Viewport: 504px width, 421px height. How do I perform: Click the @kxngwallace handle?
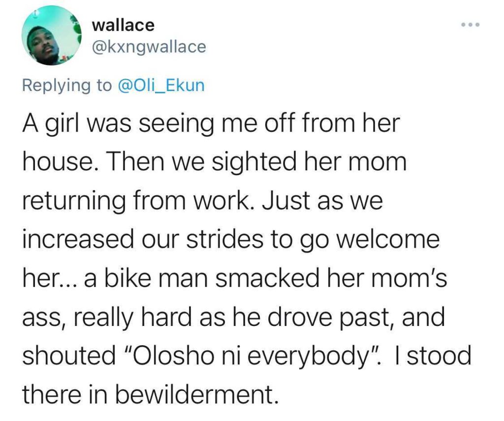coord(149,47)
